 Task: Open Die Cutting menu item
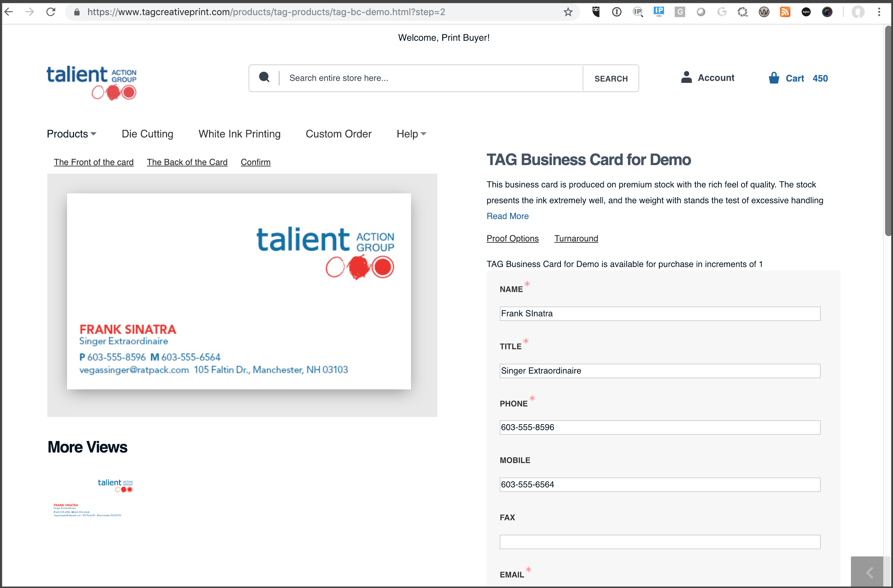147,134
